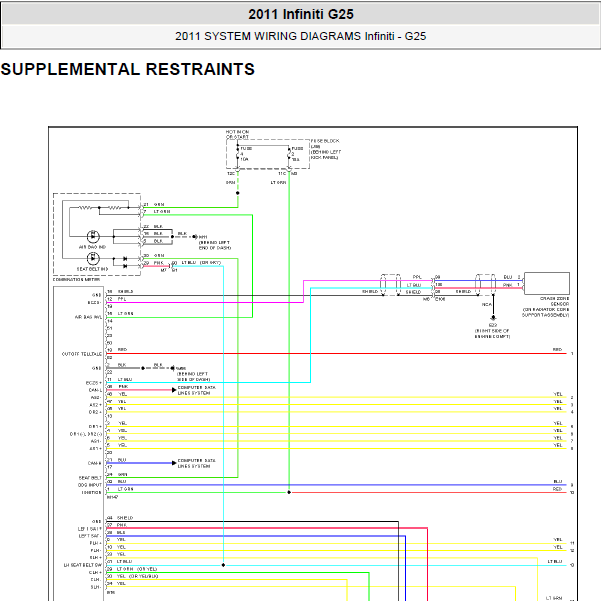Click the E22 ground symbol
Image resolution: width=601 pixels, height=601 pixels.
coord(493,318)
